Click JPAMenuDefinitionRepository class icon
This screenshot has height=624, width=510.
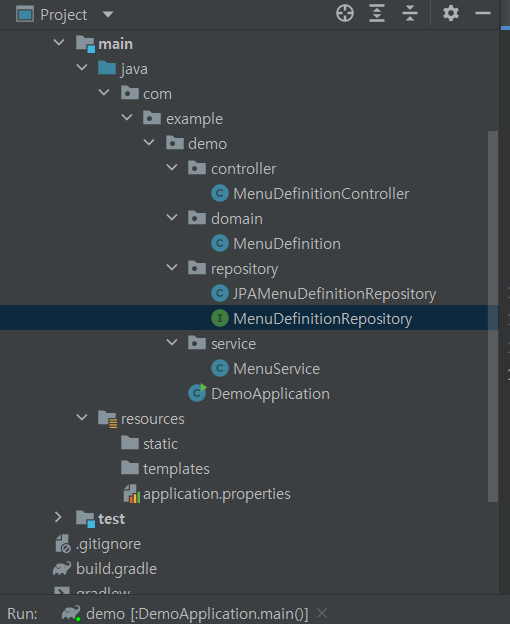click(220, 293)
